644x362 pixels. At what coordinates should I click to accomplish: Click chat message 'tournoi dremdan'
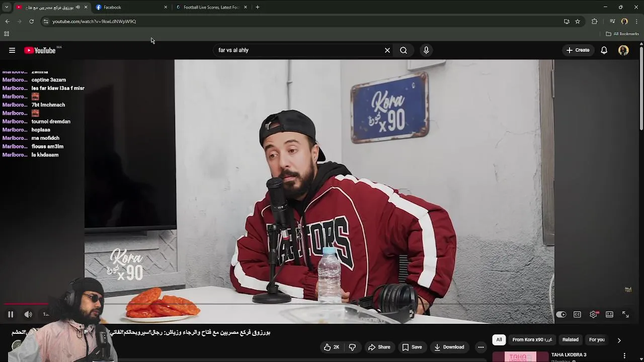pyautogui.click(x=51, y=122)
